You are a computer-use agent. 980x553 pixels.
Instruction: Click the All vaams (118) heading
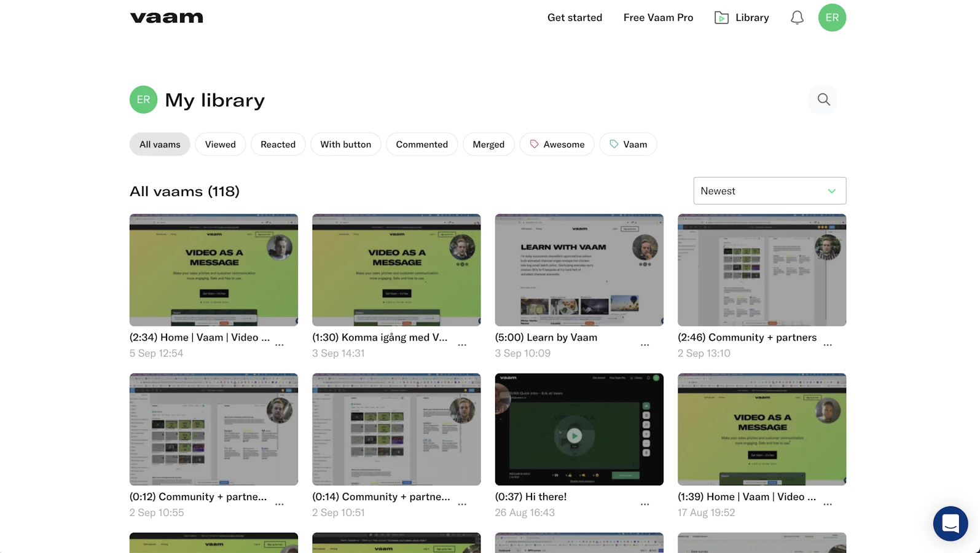pyautogui.click(x=184, y=191)
